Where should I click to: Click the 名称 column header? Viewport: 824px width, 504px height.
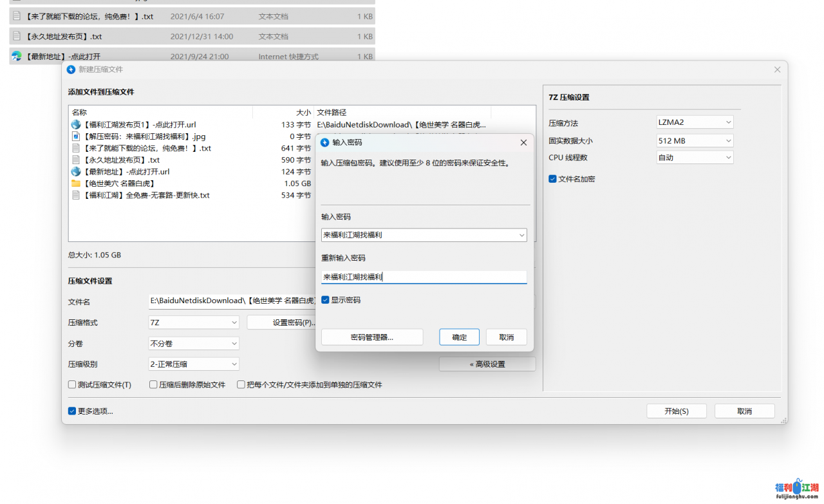pyautogui.click(x=80, y=112)
